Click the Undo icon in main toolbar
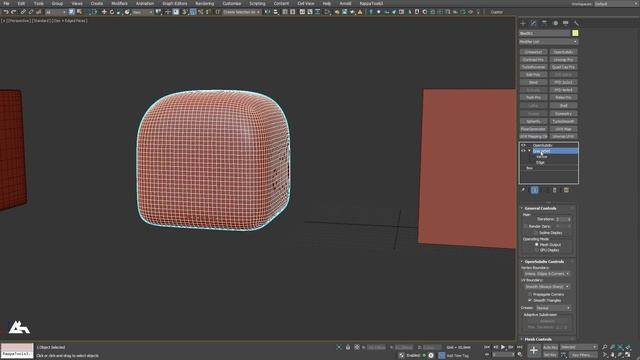This screenshot has width=640, height=360. pyautogui.click(x=6, y=12)
